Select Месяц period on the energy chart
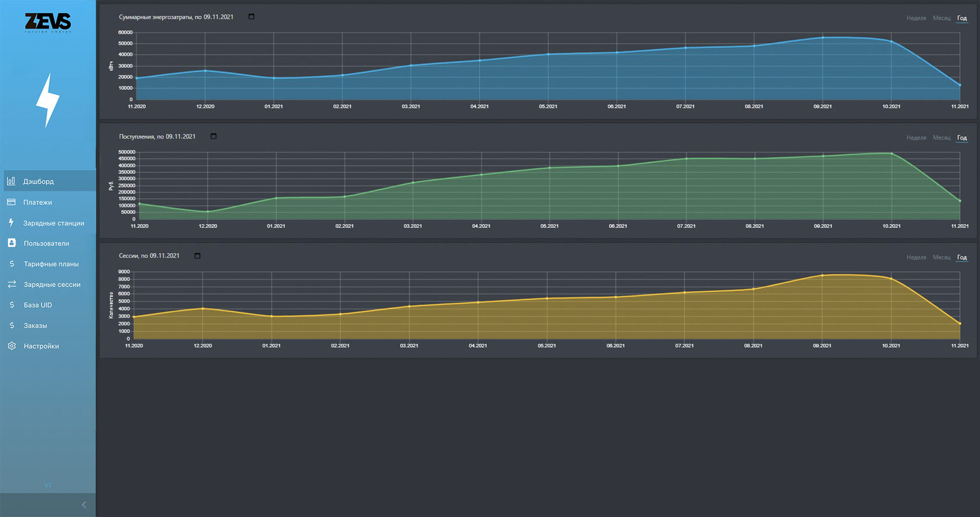Viewport: 980px width, 517px height. [x=942, y=18]
